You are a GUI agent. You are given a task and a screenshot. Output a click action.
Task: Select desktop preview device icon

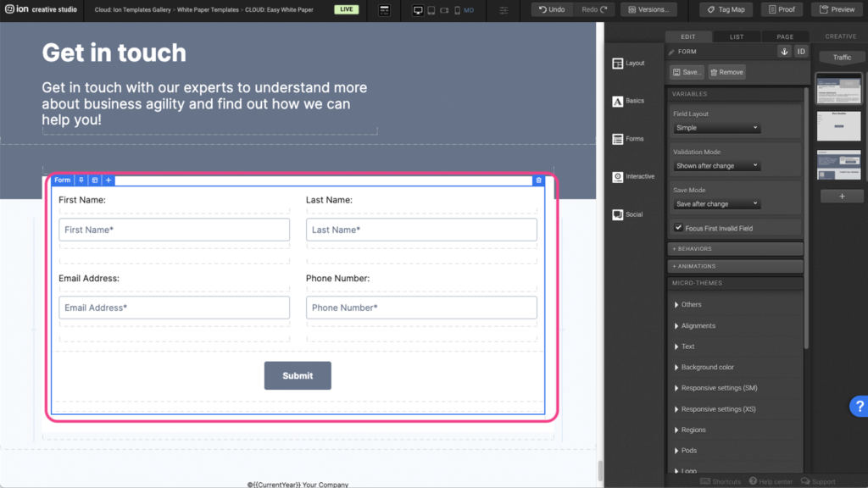point(418,10)
